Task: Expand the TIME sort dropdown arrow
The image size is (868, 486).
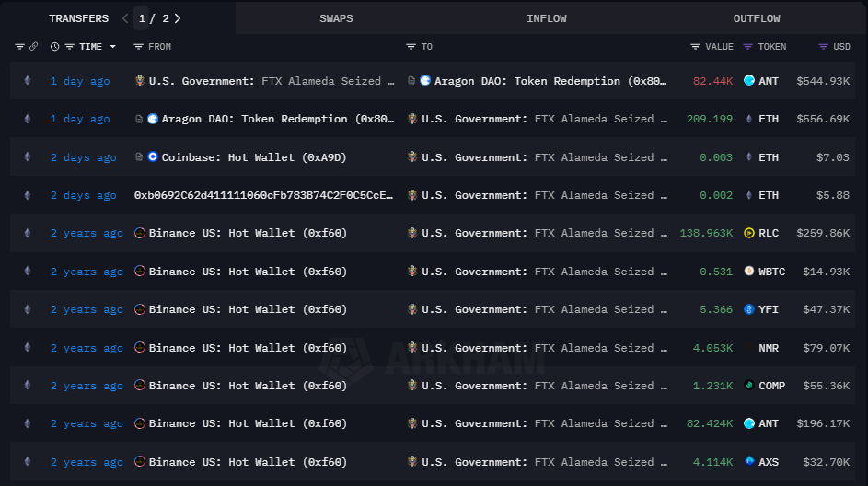Action: pyautogui.click(x=113, y=47)
